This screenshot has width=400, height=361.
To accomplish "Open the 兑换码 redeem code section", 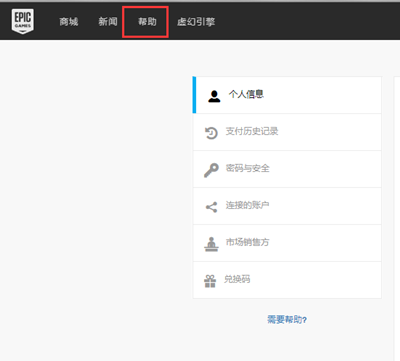I will [x=287, y=280].
